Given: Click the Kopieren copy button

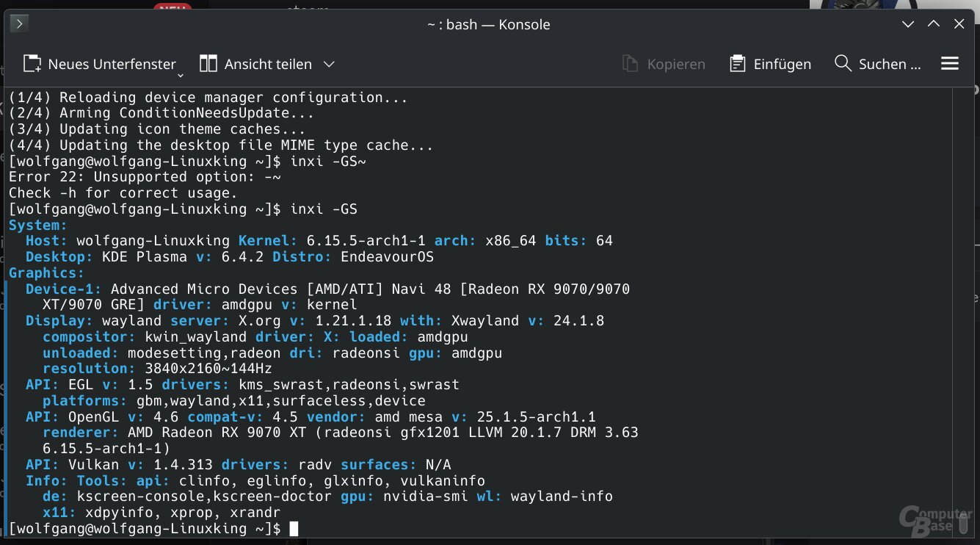Looking at the screenshot, I should (x=664, y=65).
